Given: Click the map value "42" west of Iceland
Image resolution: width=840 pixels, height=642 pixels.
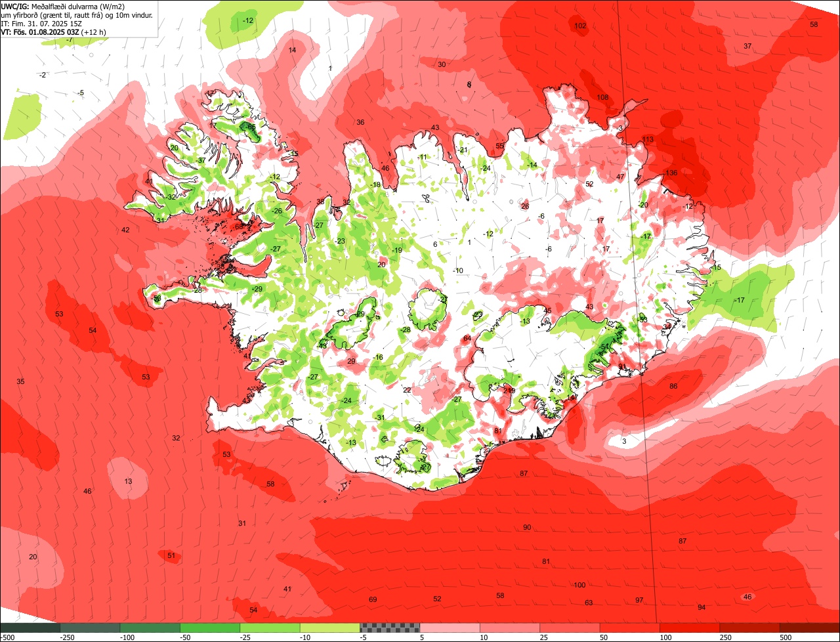Looking at the screenshot, I should coord(125,230).
